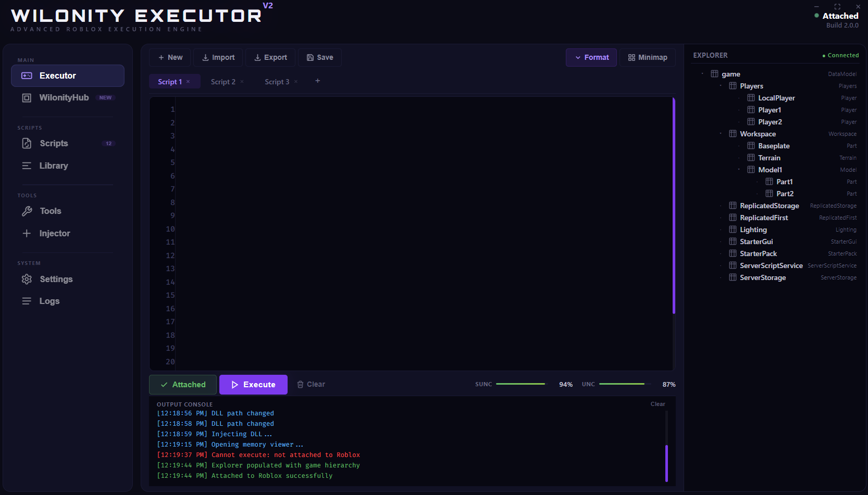Click the Export button
868x495 pixels.
tap(270, 57)
